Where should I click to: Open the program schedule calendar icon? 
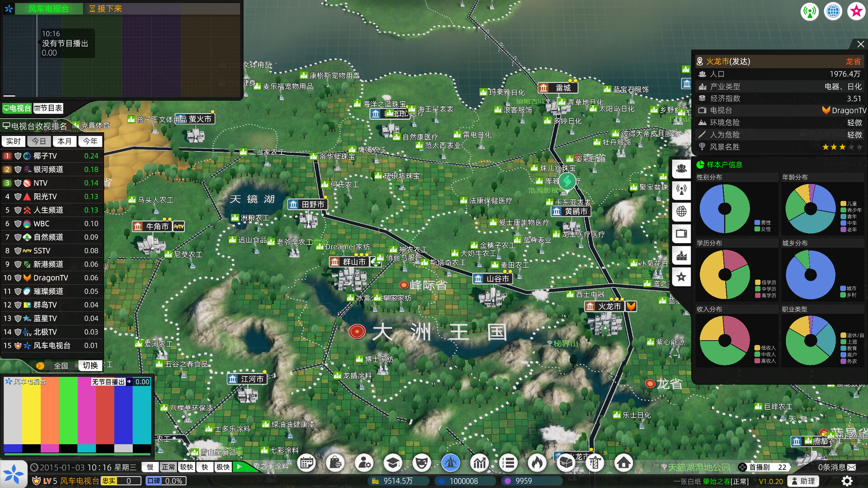click(x=307, y=463)
